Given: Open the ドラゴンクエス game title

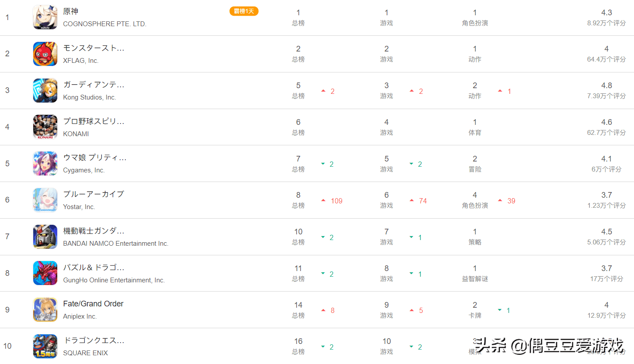Looking at the screenshot, I should (x=94, y=340).
